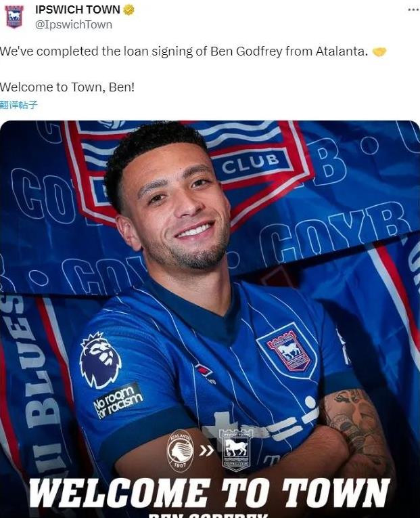Click the handshake emoji in tweet
The image size is (420, 518).
click(x=379, y=51)
